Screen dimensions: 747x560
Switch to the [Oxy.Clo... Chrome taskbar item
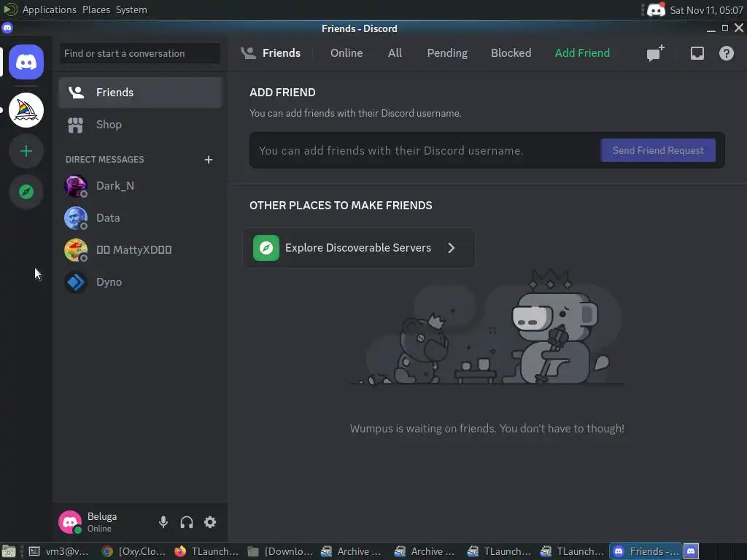click(x=135, y=551)
